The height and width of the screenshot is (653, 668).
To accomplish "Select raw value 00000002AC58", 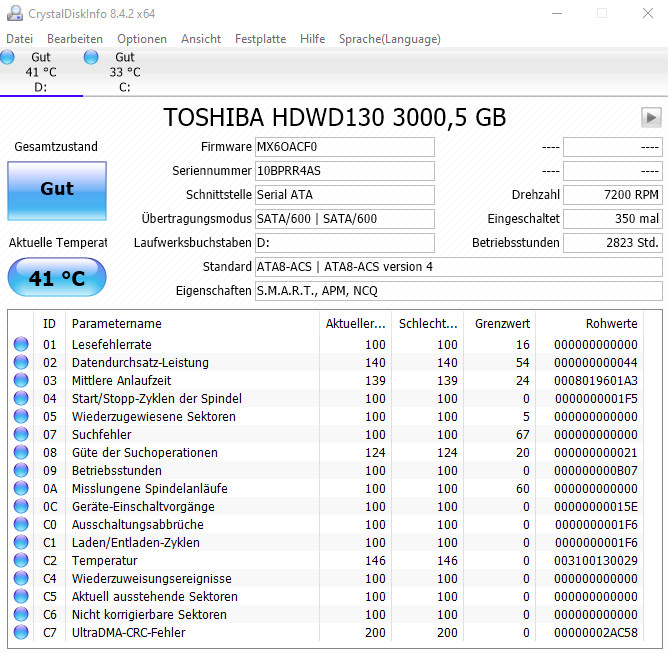I will coord(596,633).
